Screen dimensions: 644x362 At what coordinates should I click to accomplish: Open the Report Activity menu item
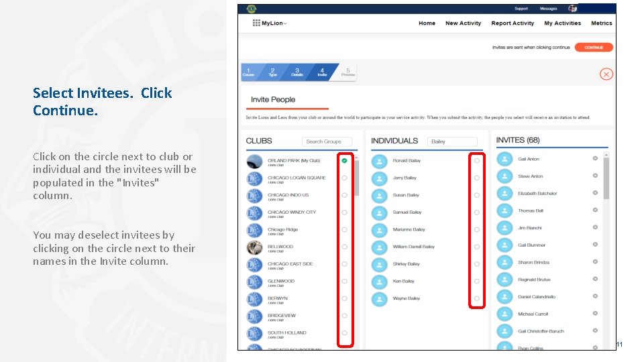[513, 23]
